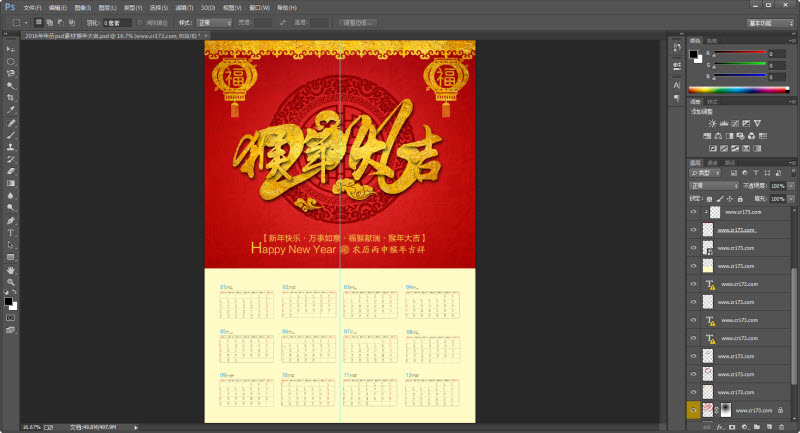The width and height of the screenshot is (800, 433).
Task: Click the refine edge button
Action: point(358,23)
